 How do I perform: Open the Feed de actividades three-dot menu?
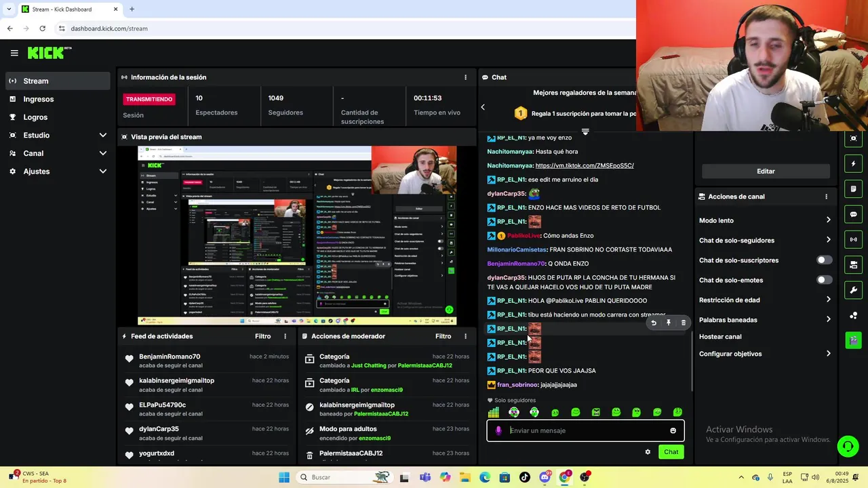pos(285,336)
